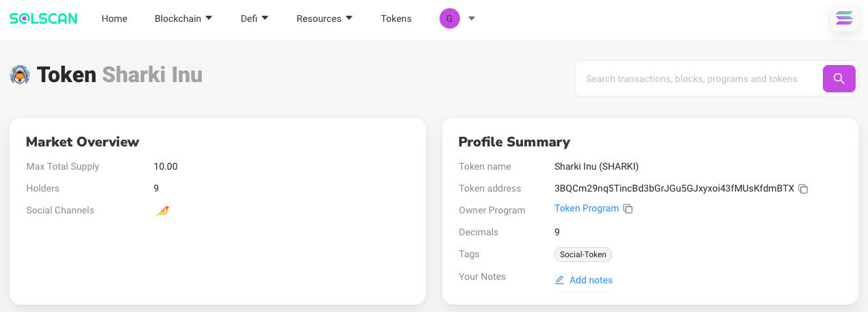Image resolution: width=868 pixels, height=312 pixels.
Task: Click the Solscan logo
Action: [x=43, y=18]
